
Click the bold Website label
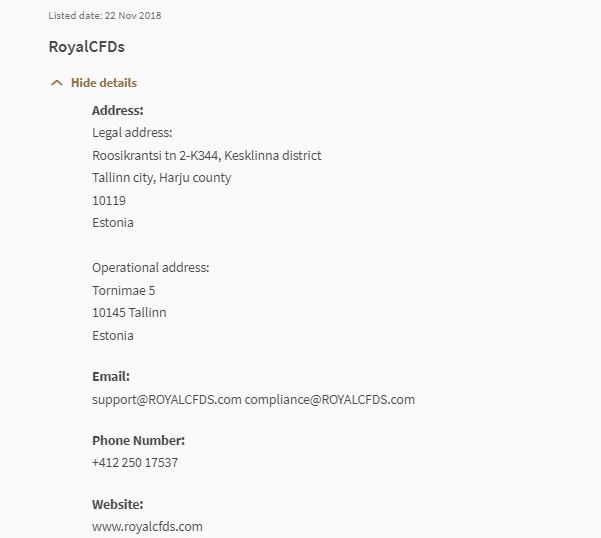click(118, 504)
